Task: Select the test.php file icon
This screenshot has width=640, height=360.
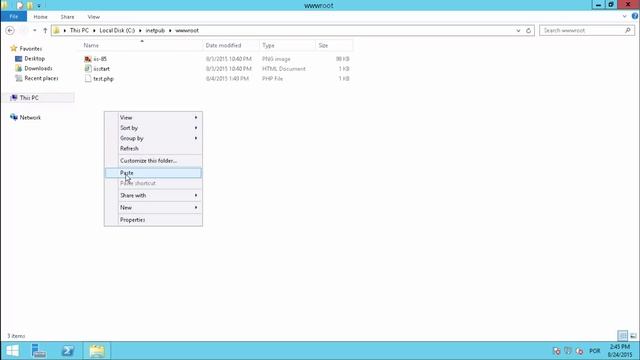Action: 88,79
